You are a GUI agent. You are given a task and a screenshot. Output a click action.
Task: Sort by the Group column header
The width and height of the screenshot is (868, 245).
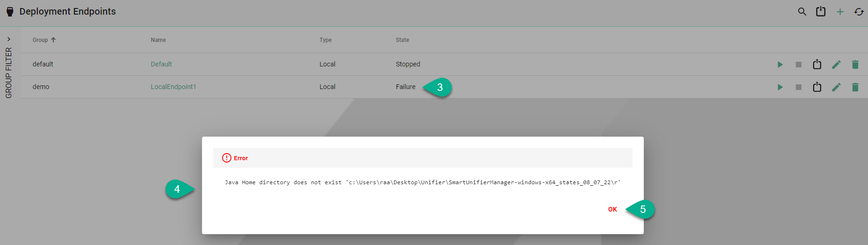tap(41, 40)
